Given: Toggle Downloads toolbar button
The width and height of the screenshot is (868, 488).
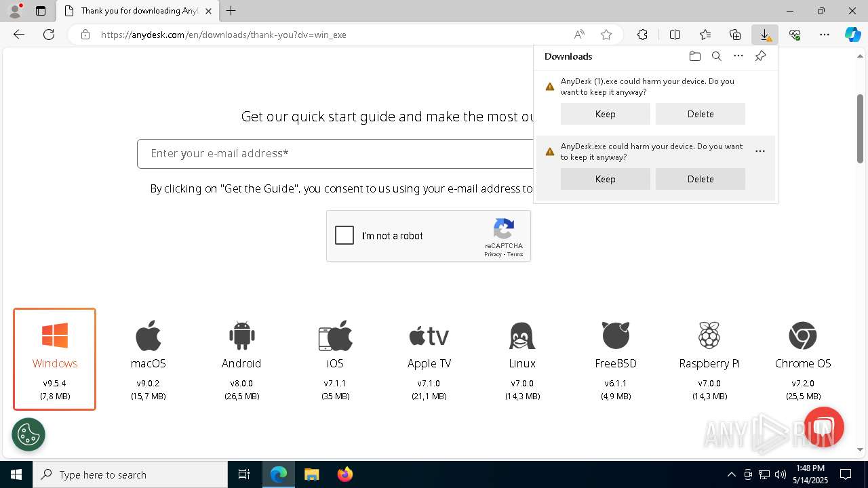Looking at the screenshot, I should (x=765, y=35).
